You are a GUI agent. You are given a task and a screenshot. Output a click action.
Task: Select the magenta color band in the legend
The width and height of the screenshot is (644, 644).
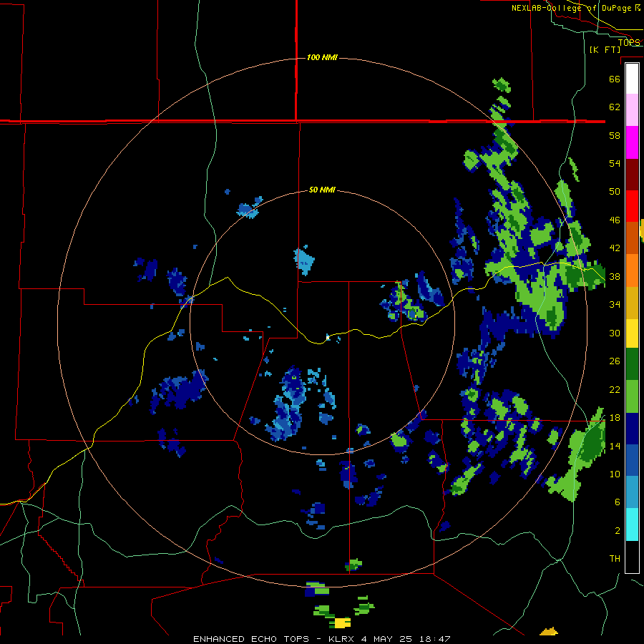coord(632,142)
